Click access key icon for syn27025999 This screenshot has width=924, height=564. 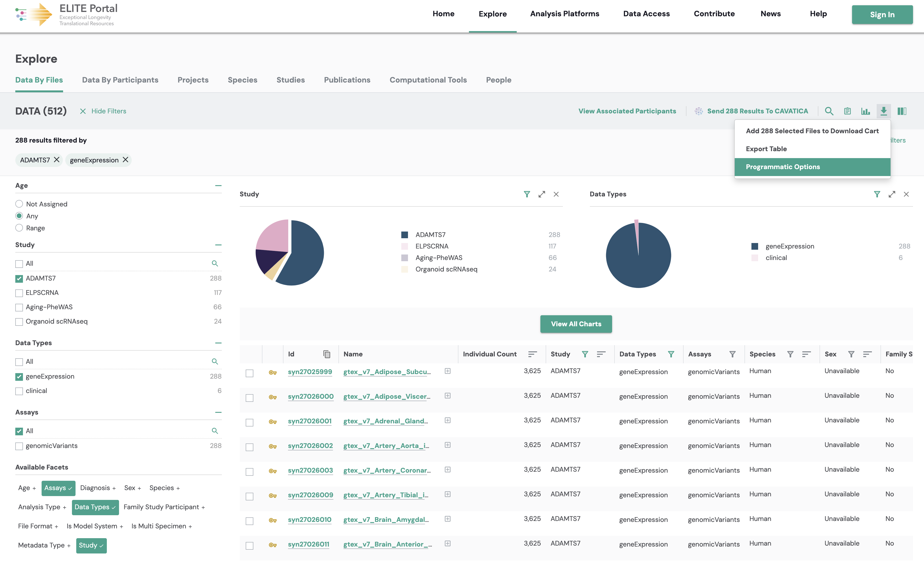click(273, 373)
